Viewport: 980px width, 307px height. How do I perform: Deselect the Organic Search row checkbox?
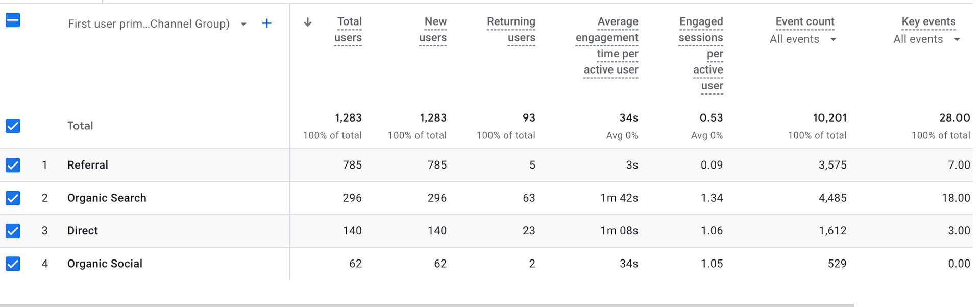click(x=13, y=198)
